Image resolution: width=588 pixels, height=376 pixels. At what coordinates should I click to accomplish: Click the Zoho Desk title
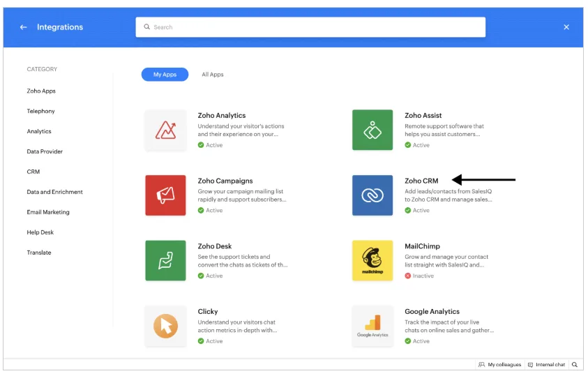pos(215,246)
